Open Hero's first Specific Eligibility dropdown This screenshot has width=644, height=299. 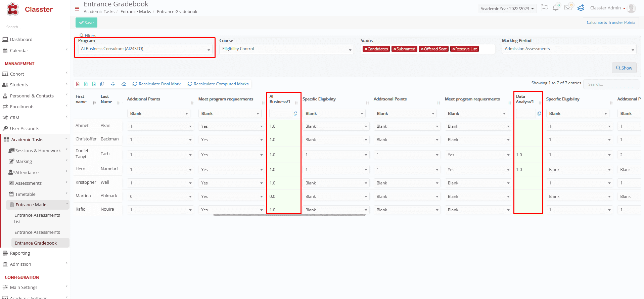point(336,170)
